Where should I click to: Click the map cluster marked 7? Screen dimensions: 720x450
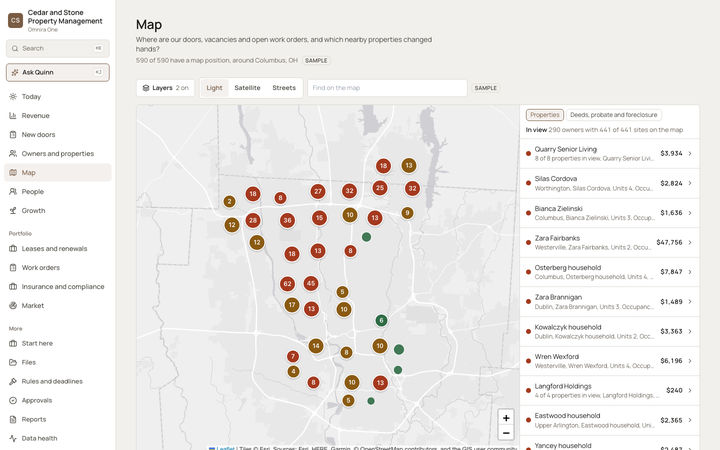(x=293, y=356)
